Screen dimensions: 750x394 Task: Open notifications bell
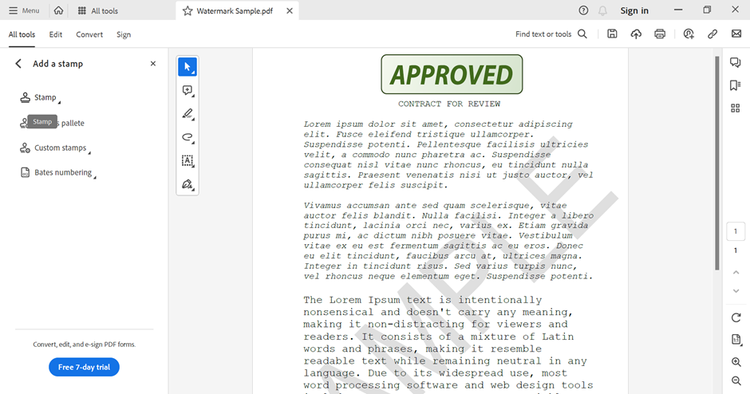(x=603, y=11)
